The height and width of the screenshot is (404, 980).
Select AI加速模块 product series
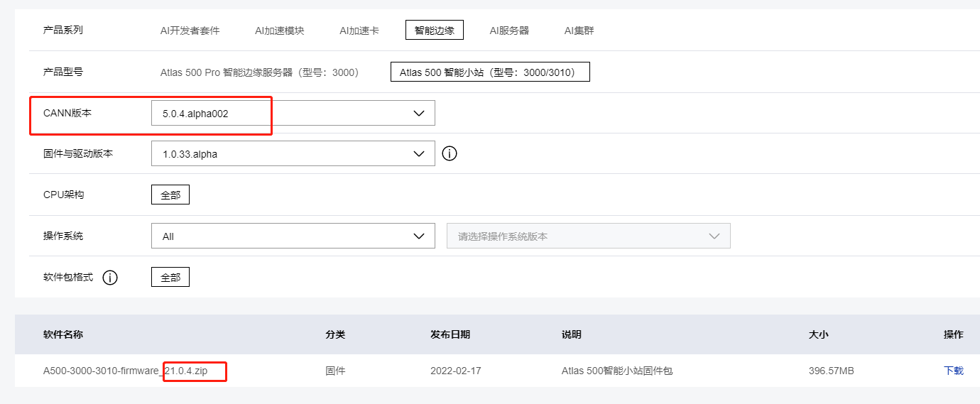point(280,31)
